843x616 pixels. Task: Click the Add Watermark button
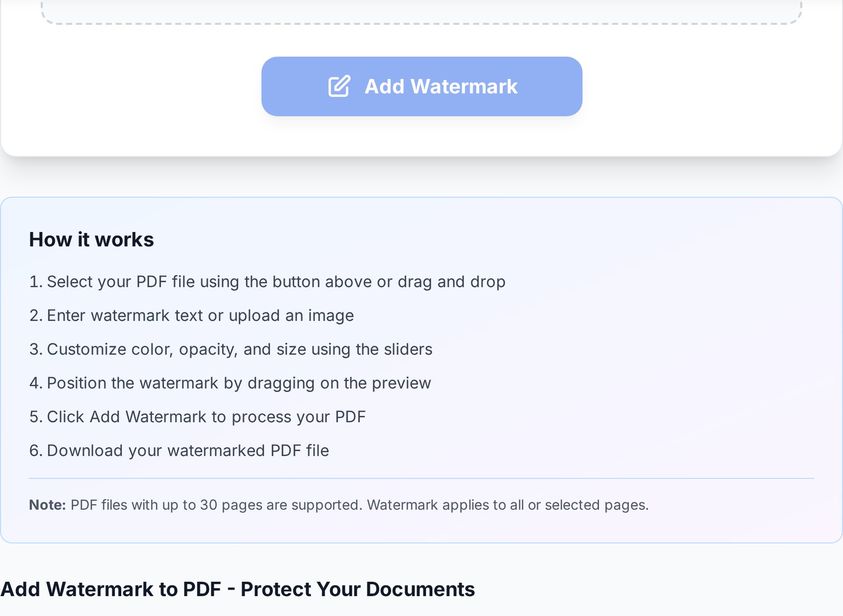click(x=421, y=86)
